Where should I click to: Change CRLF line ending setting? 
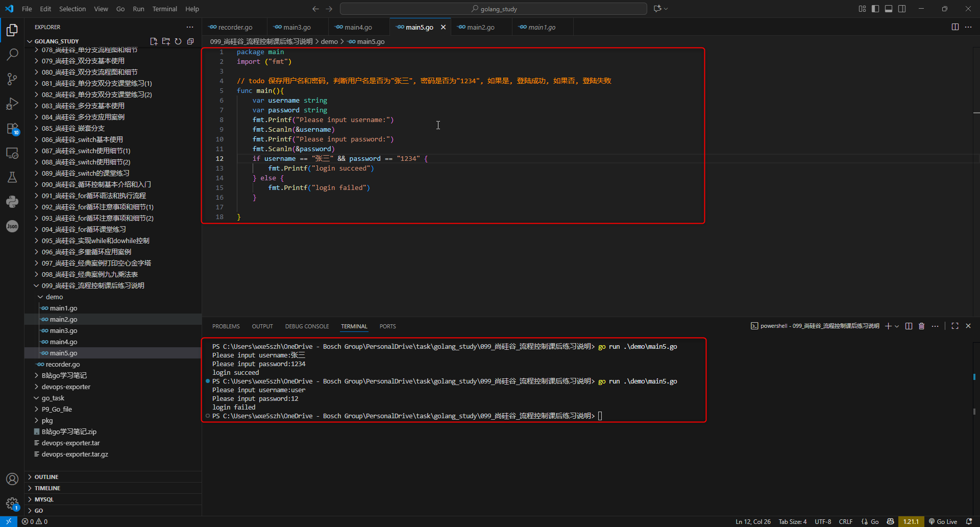[846, 521]
